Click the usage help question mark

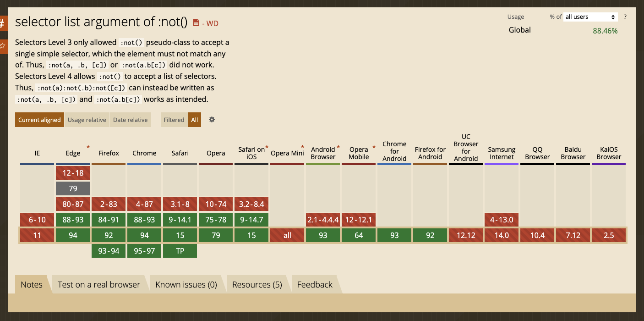pyautogui.click(x=625, y=17)
